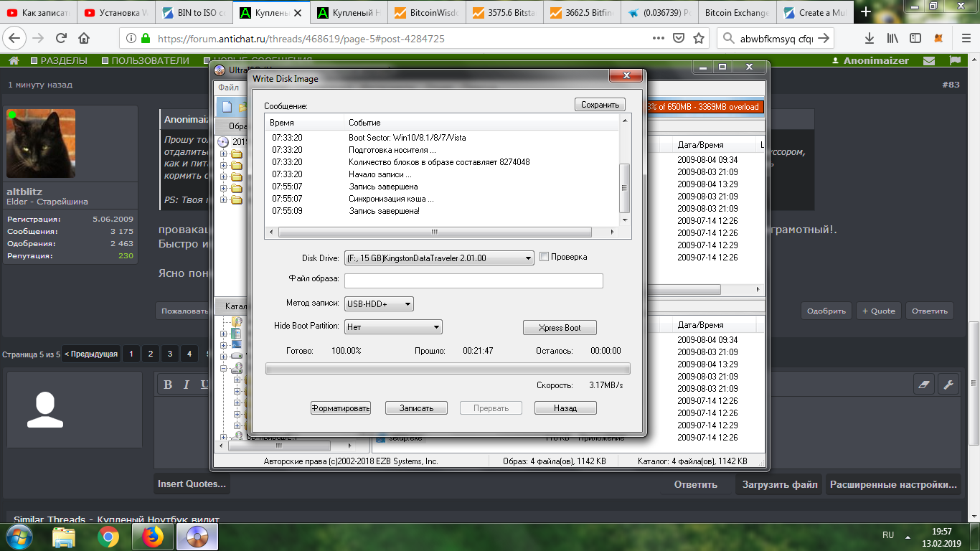Go to the Firefox home page icon

click(84, 38)
